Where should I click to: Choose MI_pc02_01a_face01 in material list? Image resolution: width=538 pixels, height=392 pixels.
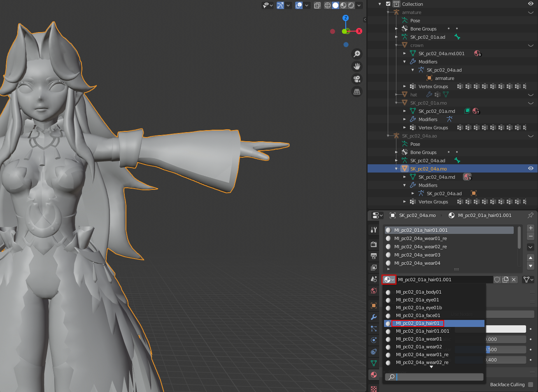(x=417, y=315)
